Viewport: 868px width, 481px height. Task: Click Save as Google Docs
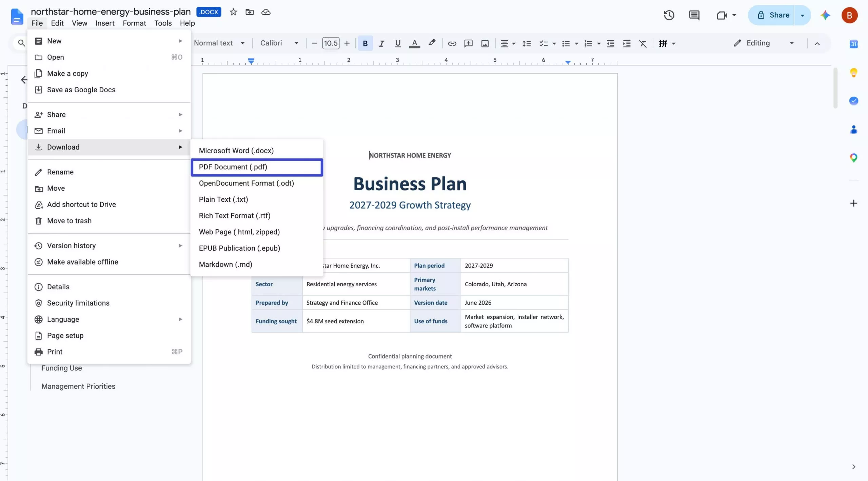[x=109, y=90]
